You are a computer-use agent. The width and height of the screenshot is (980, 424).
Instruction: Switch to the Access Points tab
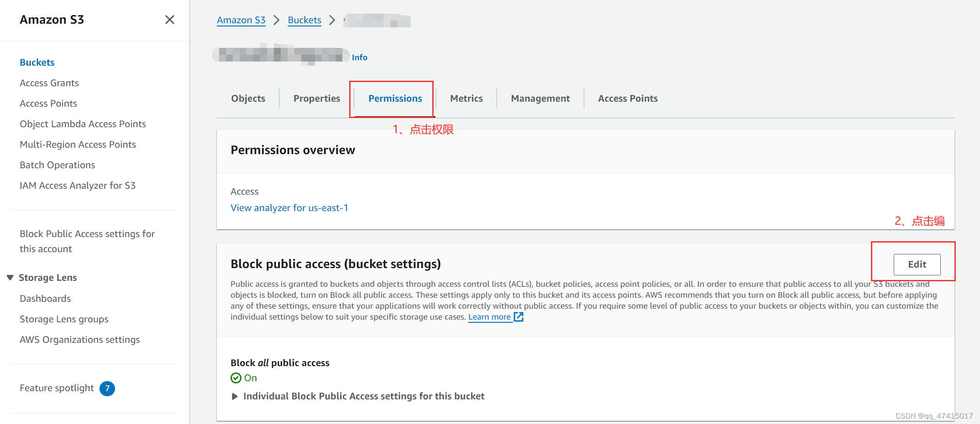coord(628,98)
